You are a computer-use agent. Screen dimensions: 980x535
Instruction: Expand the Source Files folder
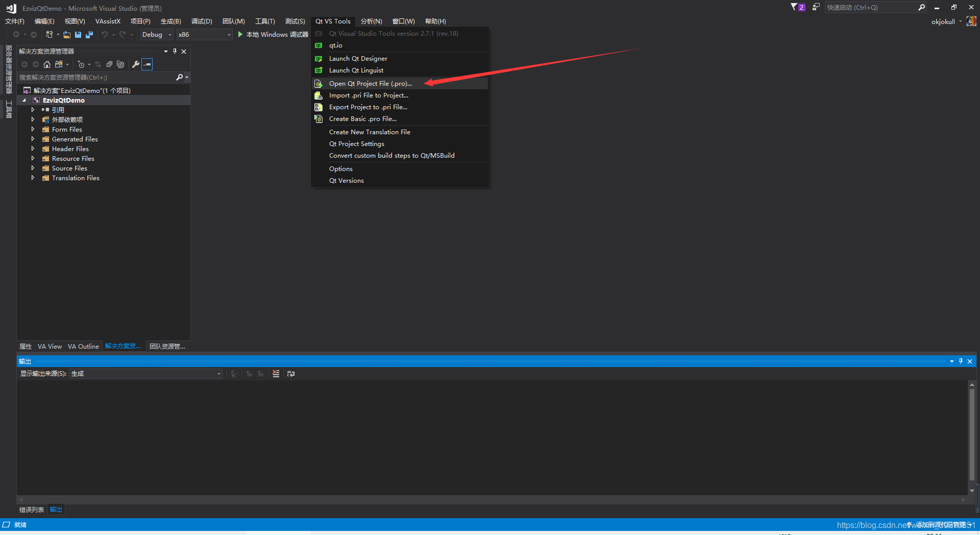coord(33,168)
